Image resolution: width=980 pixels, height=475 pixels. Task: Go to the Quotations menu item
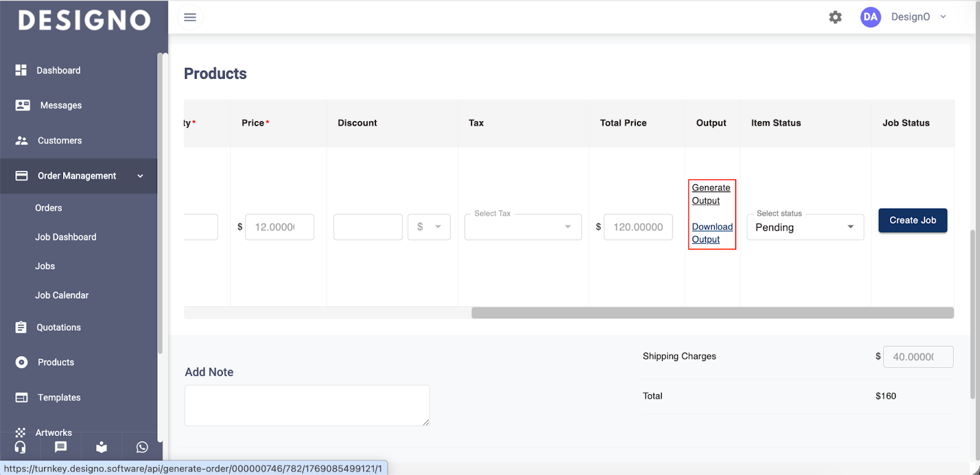pyautogui.click(x=58, y=327)
